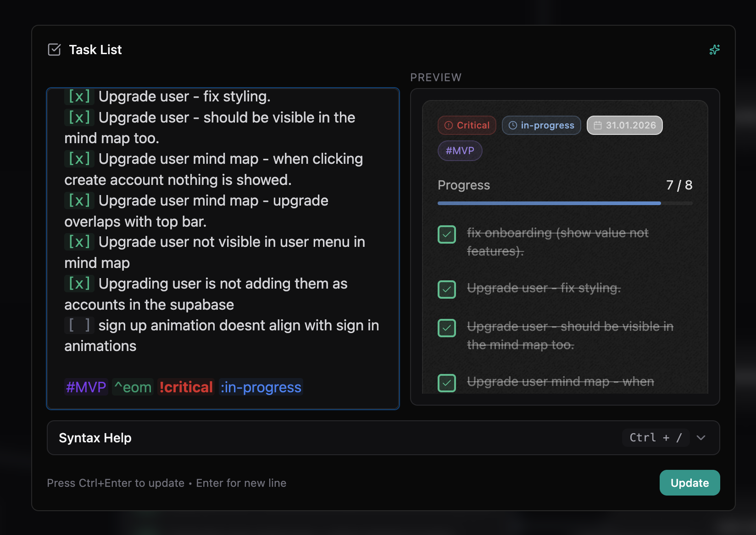Click the Ctrl + / shortcut badge
This screenshot has width=756, height=535.
(x=656, y=437)
